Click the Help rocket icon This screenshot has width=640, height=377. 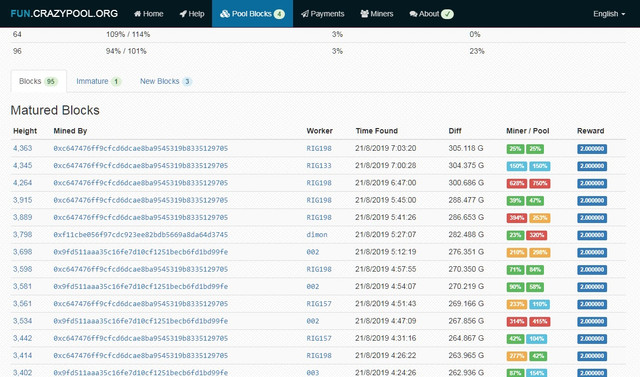tap(183, 14)
